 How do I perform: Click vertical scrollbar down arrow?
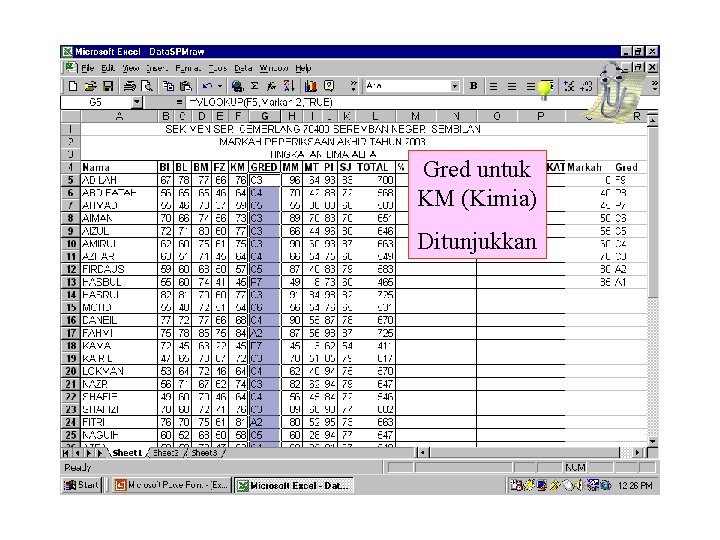click(653, 441)
